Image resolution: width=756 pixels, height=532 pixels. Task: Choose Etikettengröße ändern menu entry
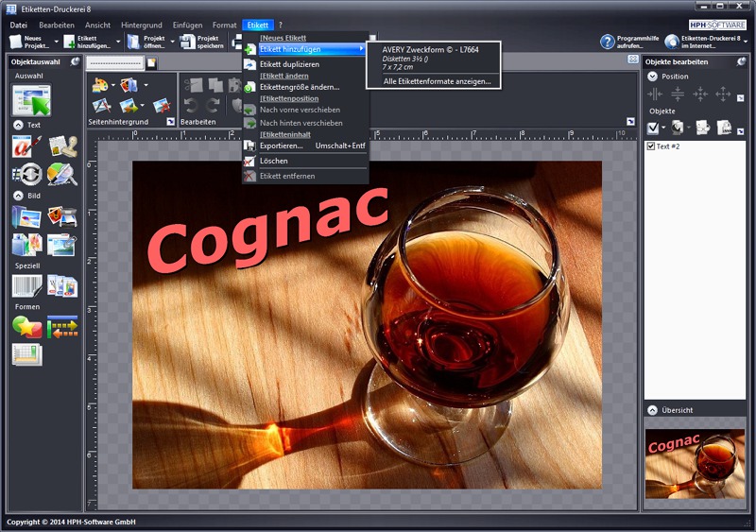[x=305, y=87]
